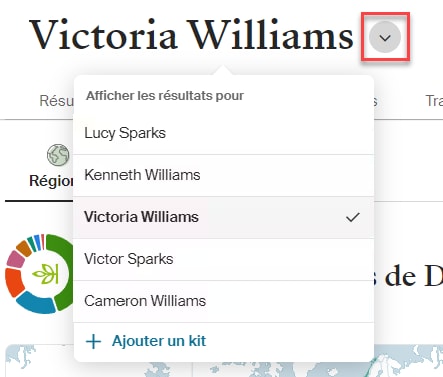443x377 pixels.
Task: Select Lucy Sparks in results list
Action: [x=223, y=133]
